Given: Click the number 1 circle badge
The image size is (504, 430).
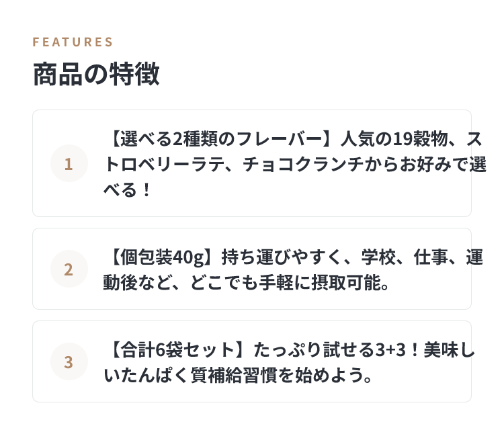Looking at the screenshot, I should (x=69, y=163).
